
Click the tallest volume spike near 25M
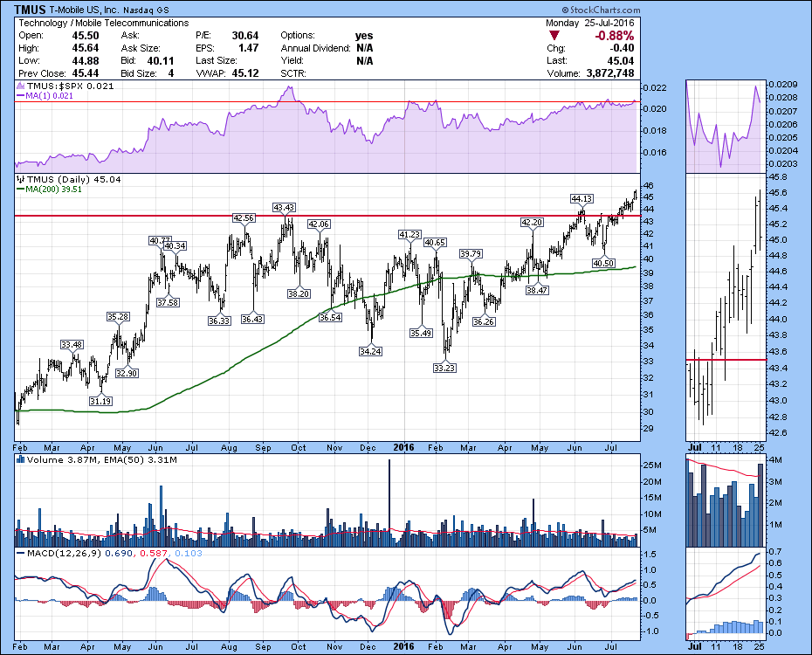click(x=389, y=502)
